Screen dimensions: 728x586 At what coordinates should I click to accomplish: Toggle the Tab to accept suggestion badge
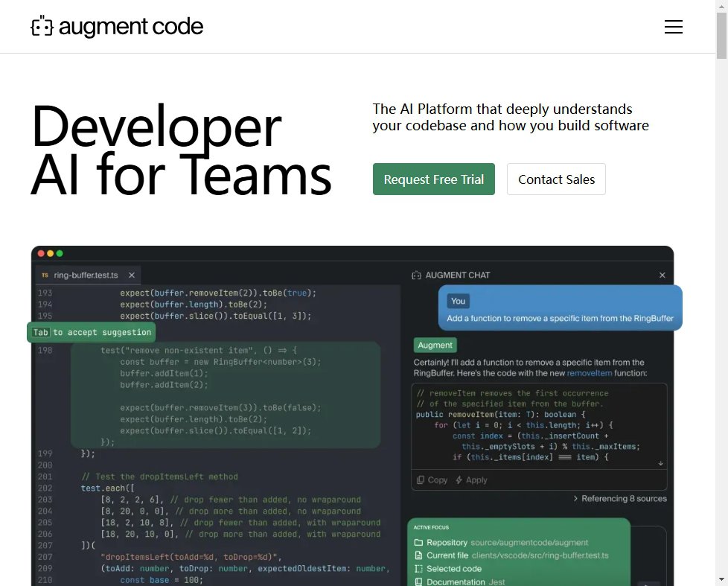[x=91, y=332]
